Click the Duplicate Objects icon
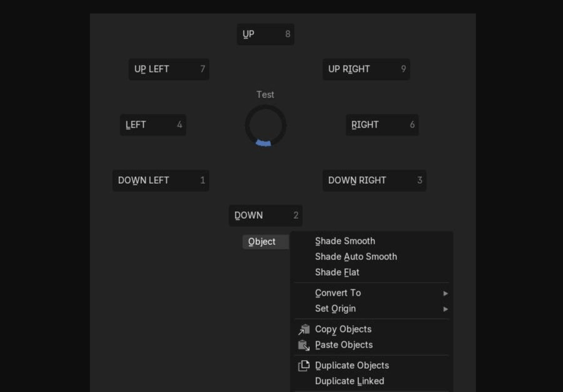The width and height of the screenshot is (563, 392). (304, 366)
